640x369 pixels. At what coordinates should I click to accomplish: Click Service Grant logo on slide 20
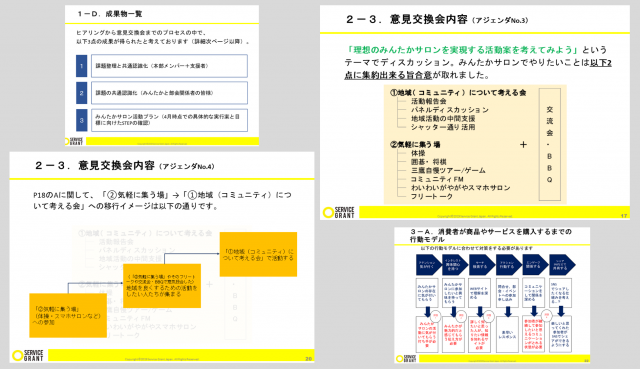[28, 355]
